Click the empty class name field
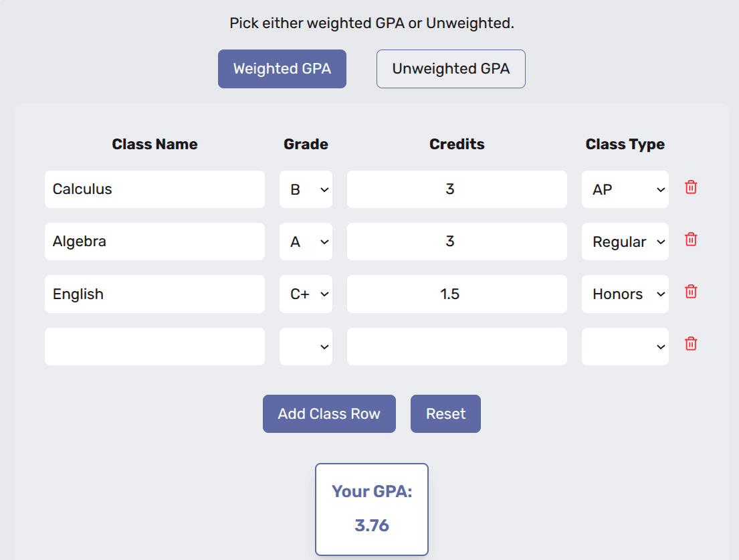This screenshot has width=739, height=560. (x=154, y=347)
